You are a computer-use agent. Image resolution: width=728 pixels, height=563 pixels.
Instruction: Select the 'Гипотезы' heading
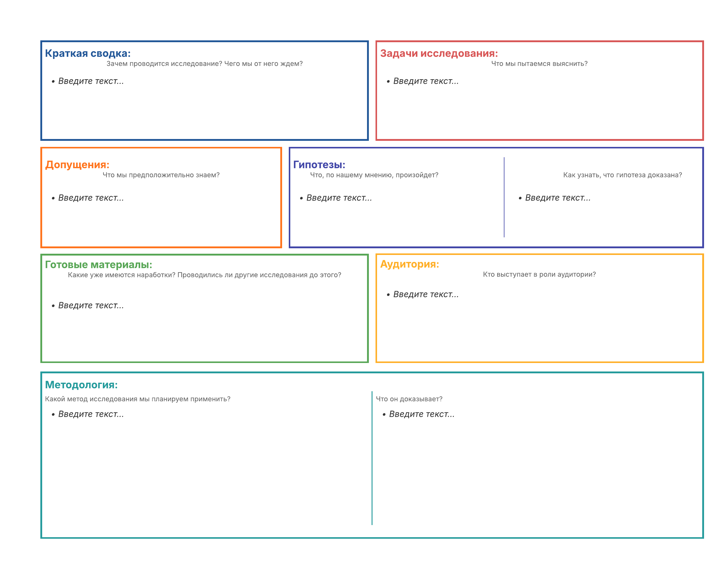coord(319,164)
